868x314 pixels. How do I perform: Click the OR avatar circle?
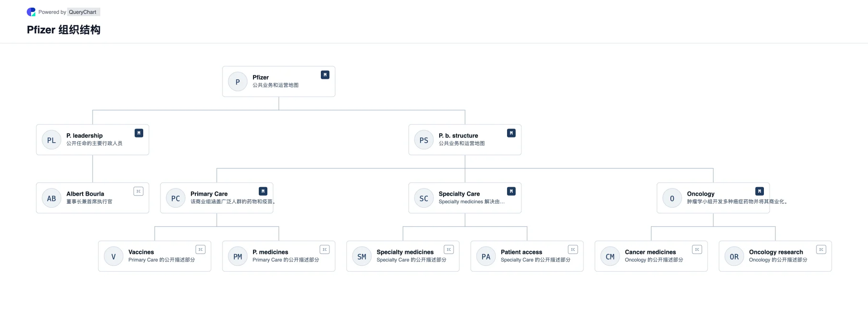click(x=734, y=256)
